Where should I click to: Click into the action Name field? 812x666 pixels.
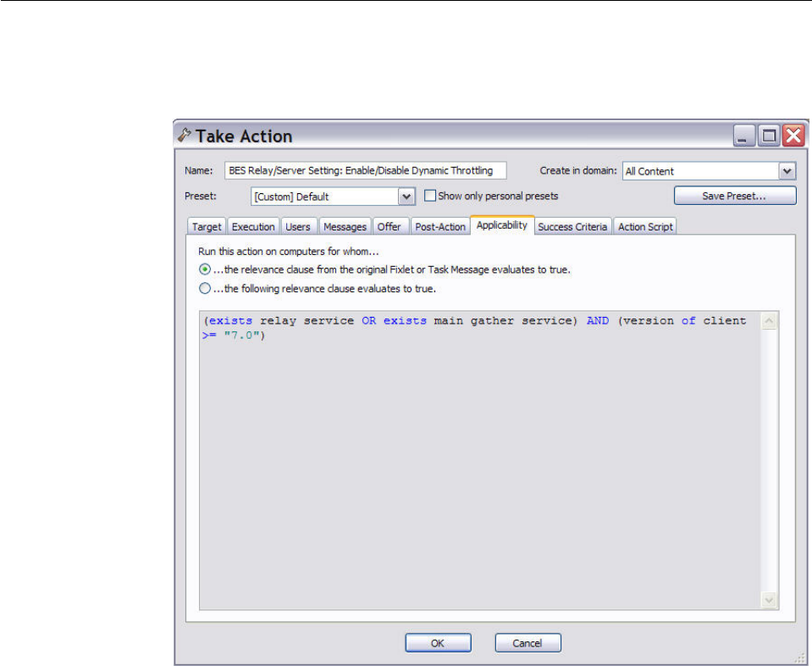[x=366, y=170]
